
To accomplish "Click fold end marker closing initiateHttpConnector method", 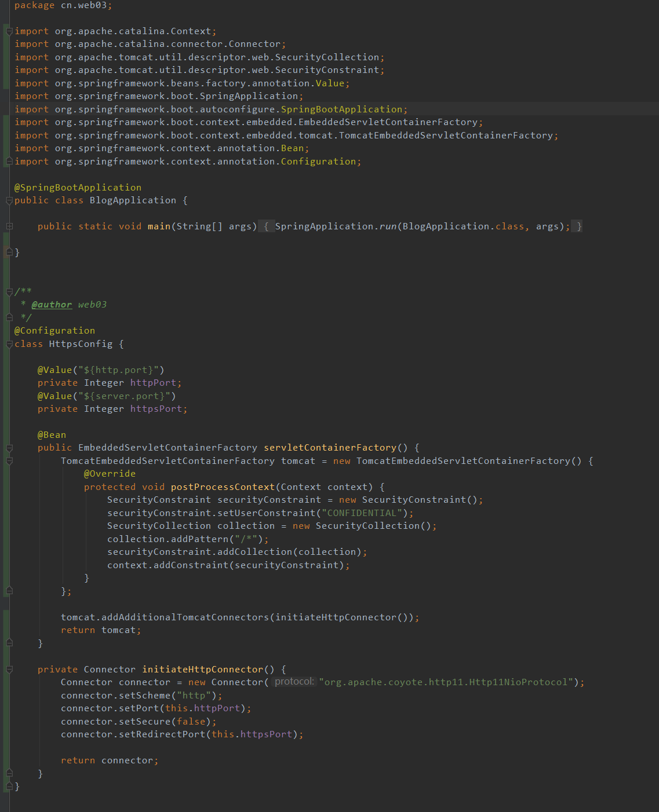I will coord(9,773).
